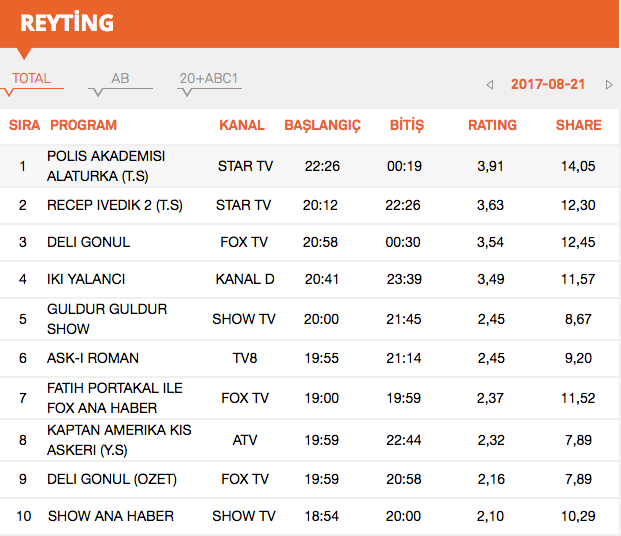Open the ASK-I ROMAN program

[x=93, y=358]
